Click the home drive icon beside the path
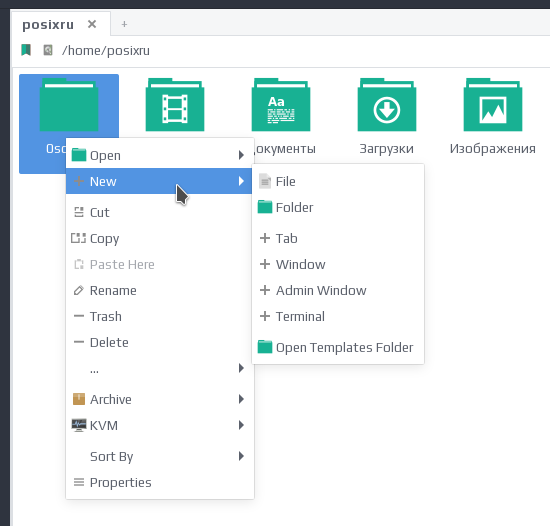 pos(48,50)
